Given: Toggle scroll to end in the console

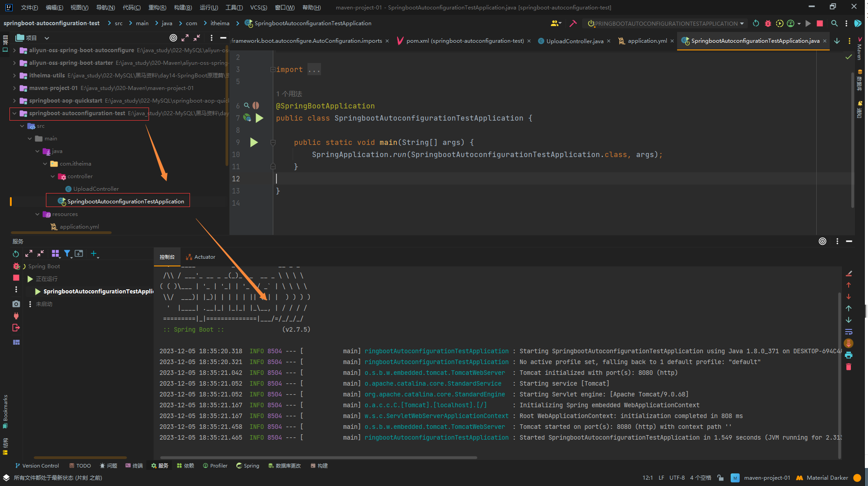Looking at the screenshot, I should click(849, 343).
